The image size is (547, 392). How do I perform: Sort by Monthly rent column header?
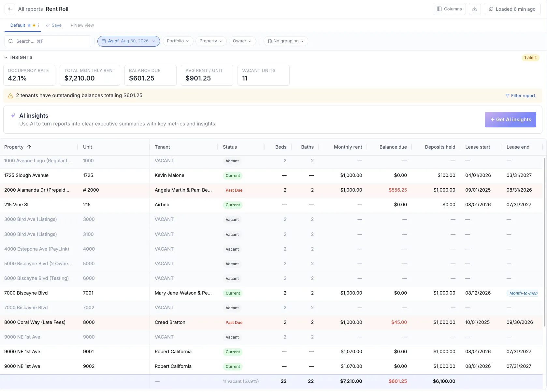(348, 147)
